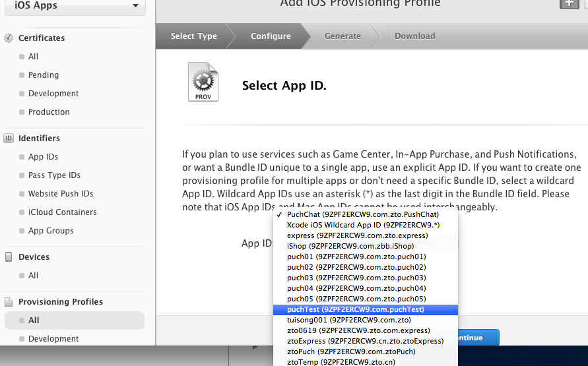Open App IDs under Identifiers
The width and height of the screenshot is (588, 366).
coord(43,156)
